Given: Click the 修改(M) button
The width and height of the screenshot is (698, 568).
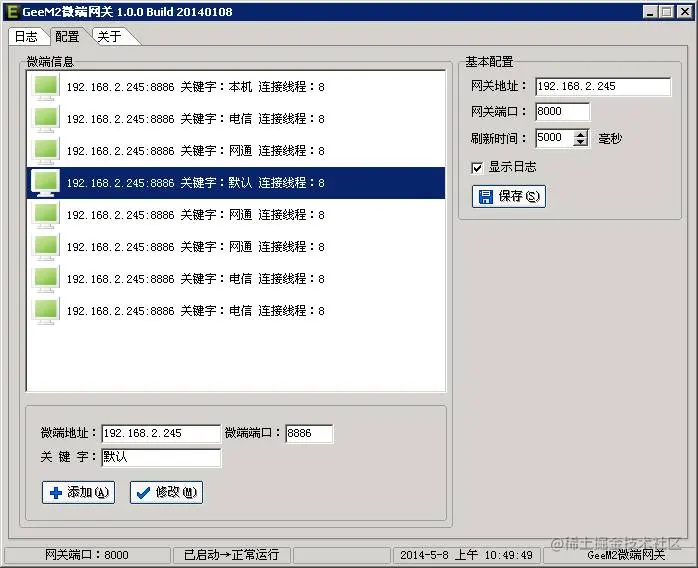Looking at the screenshot, I should coord(166,492).
